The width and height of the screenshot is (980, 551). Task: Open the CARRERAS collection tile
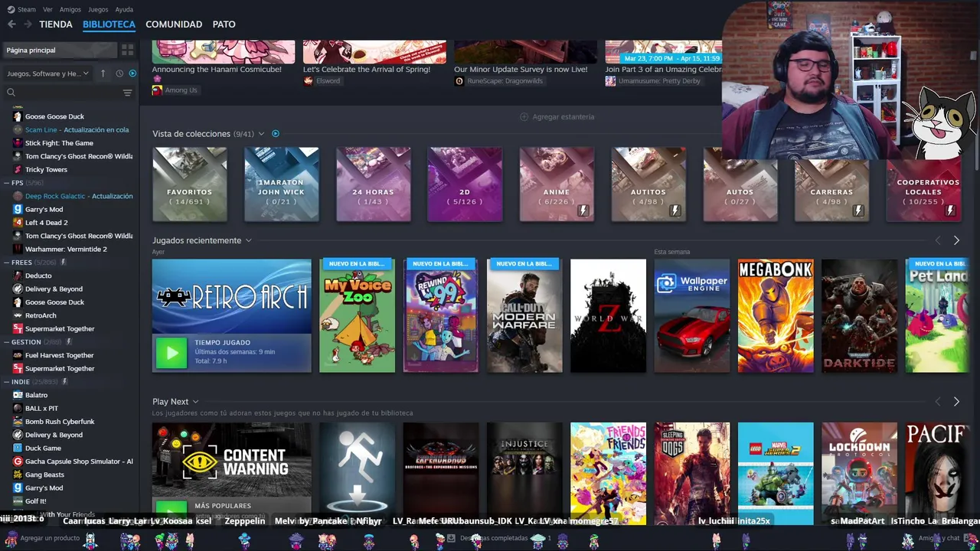point(832,184)
